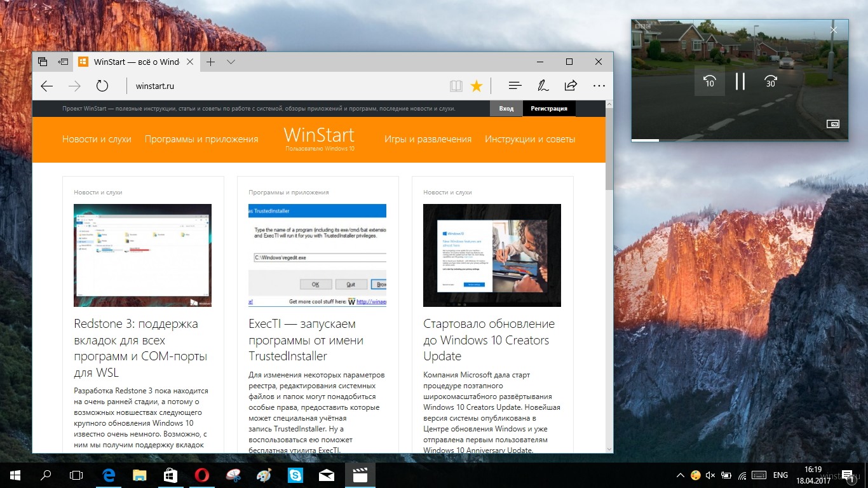This screenshot has height=488, width=868.
Task: Close the mini video player
Action: [834, 30]
